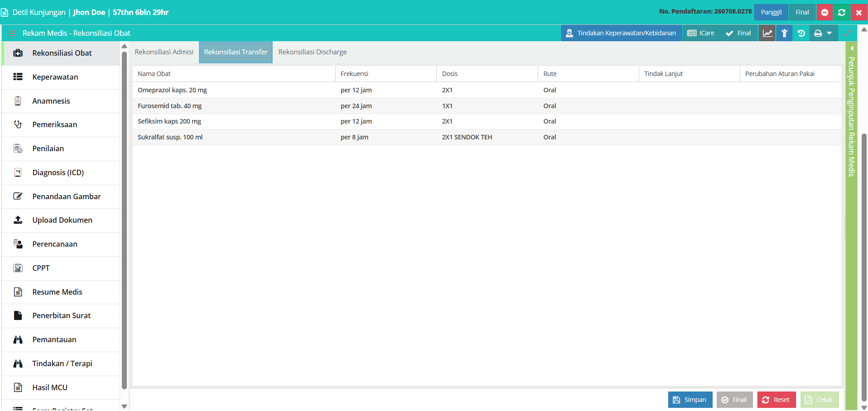Select the Sefiksim kaps 200 mg row
This screenshot has height=411, width=868.
coord(487,121)
